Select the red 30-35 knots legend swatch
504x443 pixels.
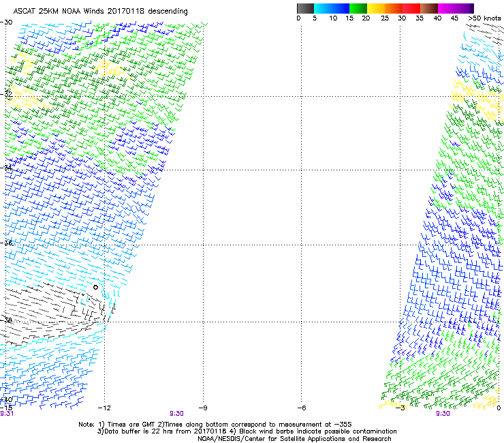point(411,8)
